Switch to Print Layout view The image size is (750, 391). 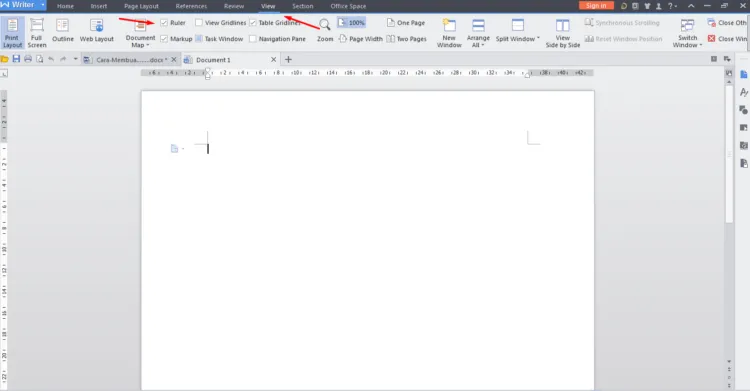tap(12, 33)
